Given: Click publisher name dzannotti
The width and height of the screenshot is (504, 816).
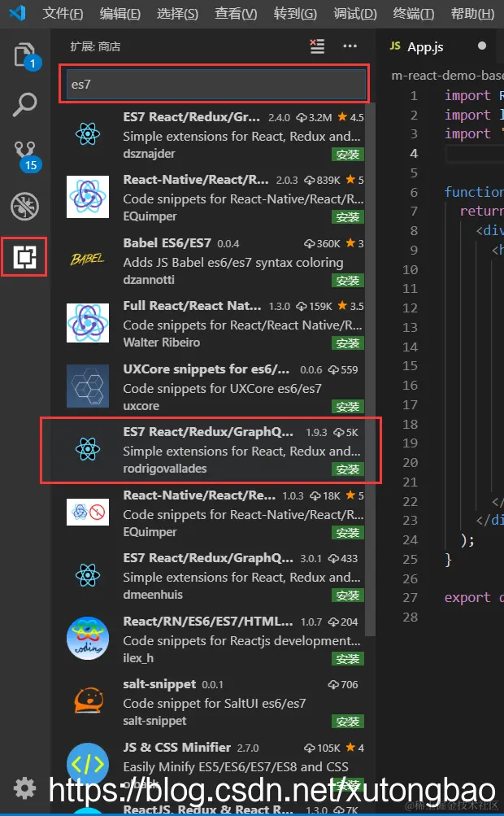Looking at the screenshot, I should (x=149, y=280).
